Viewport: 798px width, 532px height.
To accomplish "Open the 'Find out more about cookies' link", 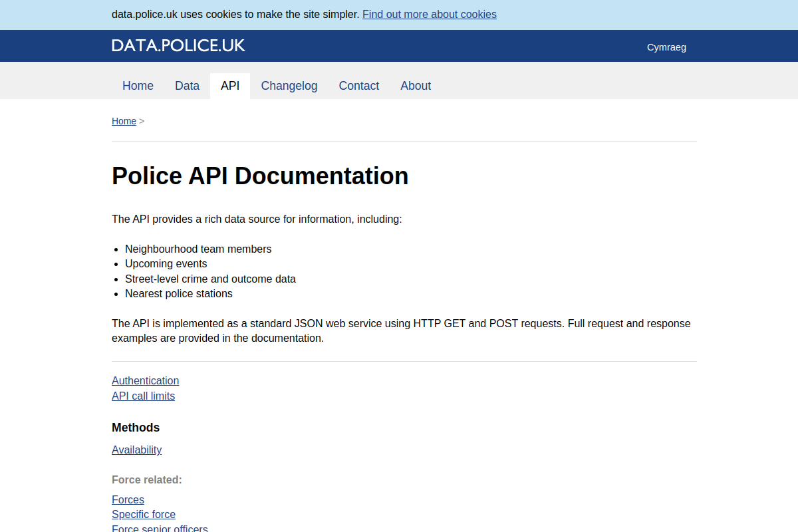I will 429,14.
